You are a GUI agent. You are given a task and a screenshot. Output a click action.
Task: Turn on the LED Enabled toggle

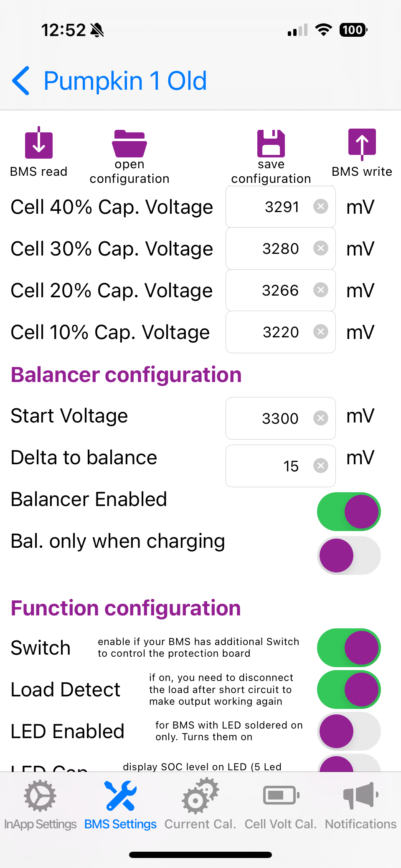point(349,731)
